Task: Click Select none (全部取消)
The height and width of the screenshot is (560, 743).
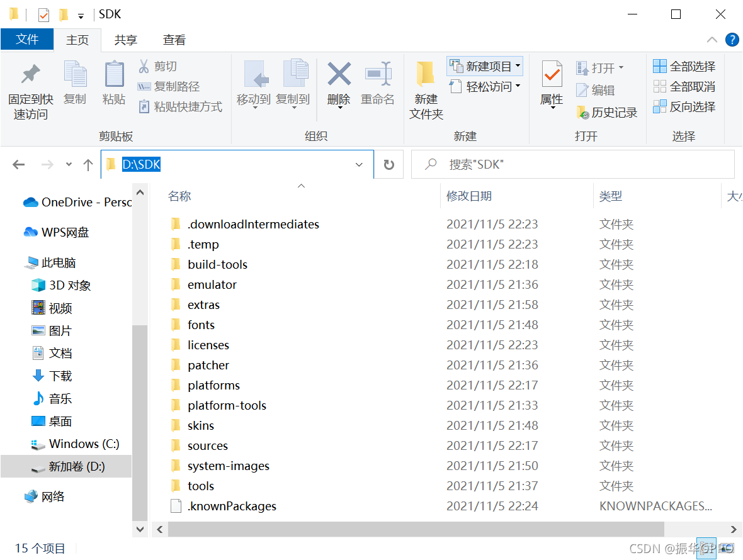Action: click(x=684, y=87)
